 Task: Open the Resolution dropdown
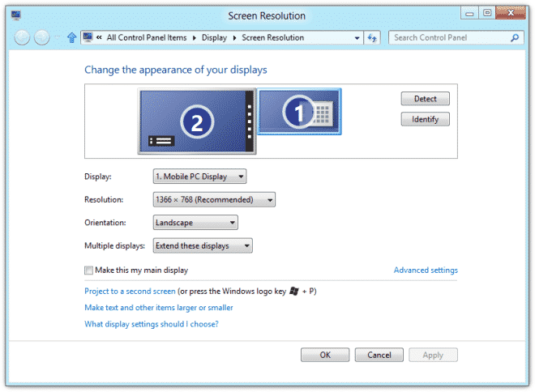tap(214, 200)
